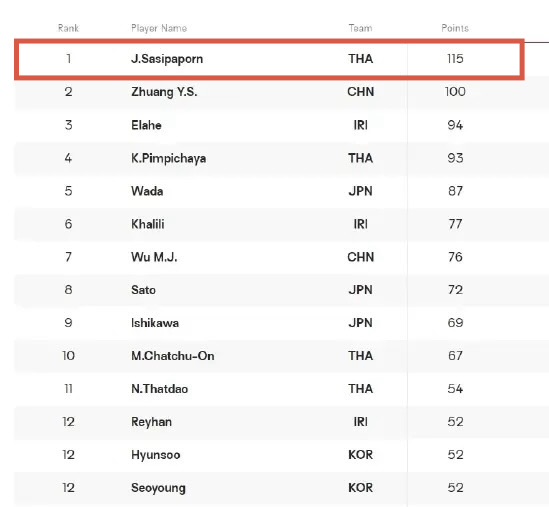The width and height of the screenshot is (549, 507).
Task: Select player J.Sasipaporn in first row
Action: (x=167, y=58)
